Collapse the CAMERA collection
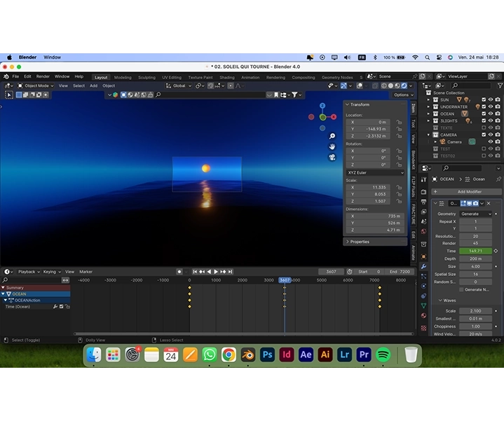 (428, 135)
